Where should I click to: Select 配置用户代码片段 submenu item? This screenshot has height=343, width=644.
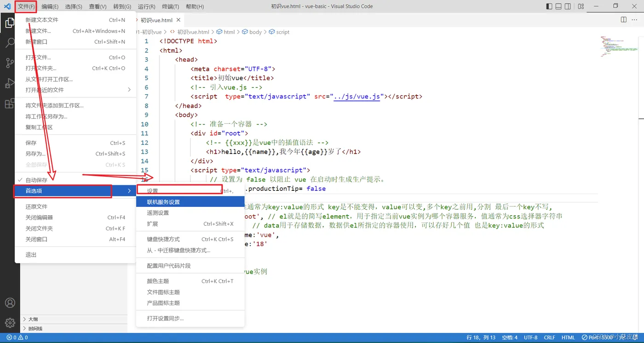click(x=190, y=266)
